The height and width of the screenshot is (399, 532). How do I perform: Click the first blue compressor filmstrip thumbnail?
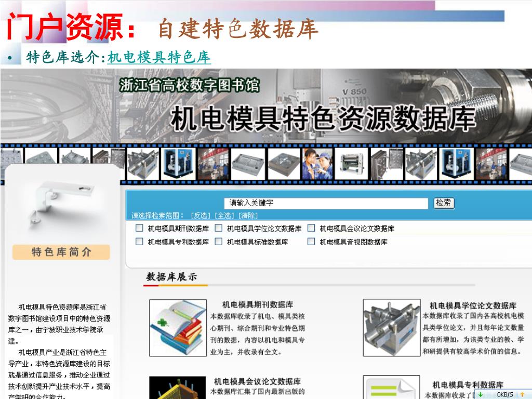178,164
